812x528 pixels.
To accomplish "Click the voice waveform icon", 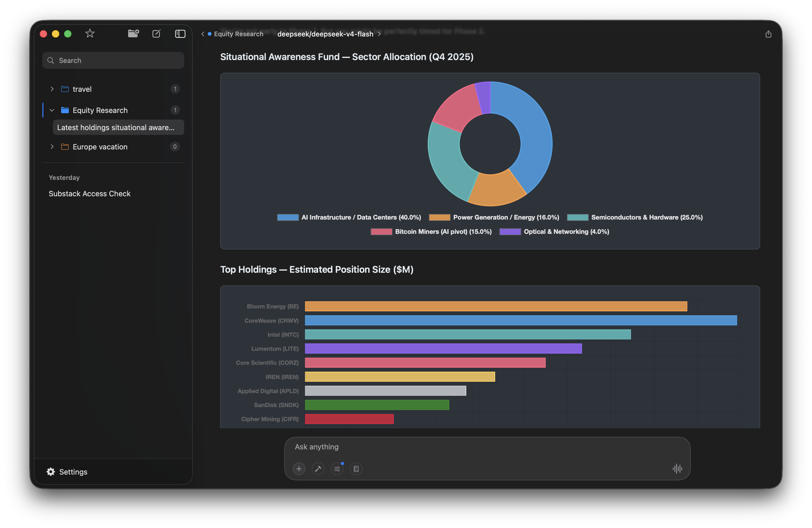I will pos(678,469).
